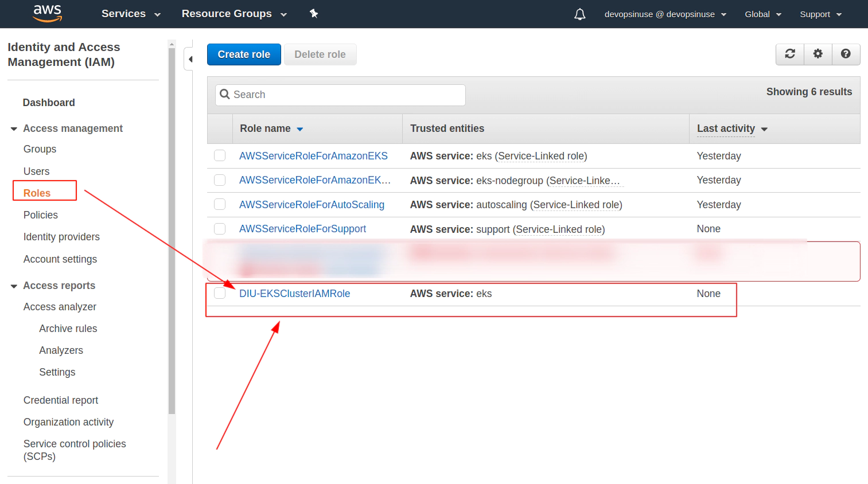Open access analyzer Settings

click(x=57, y=372)
